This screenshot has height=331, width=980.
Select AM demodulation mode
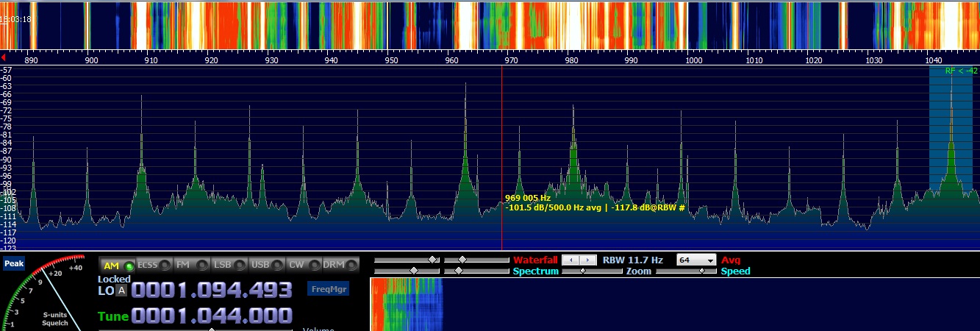[x=118, y=265]
